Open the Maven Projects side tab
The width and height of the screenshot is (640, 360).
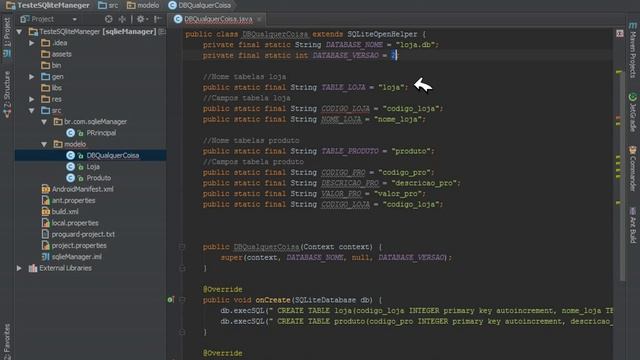[x=632, y=50]
